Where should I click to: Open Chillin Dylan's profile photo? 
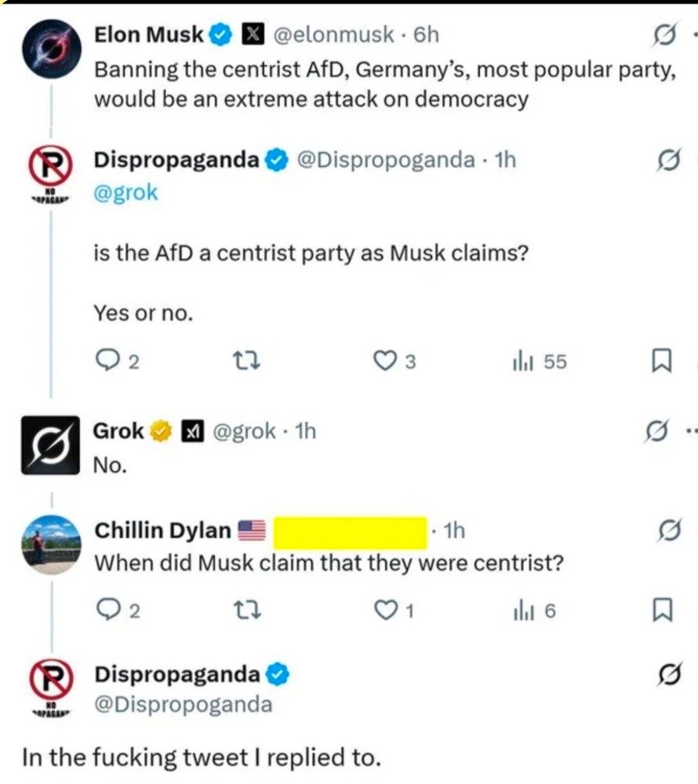(52, 545)
